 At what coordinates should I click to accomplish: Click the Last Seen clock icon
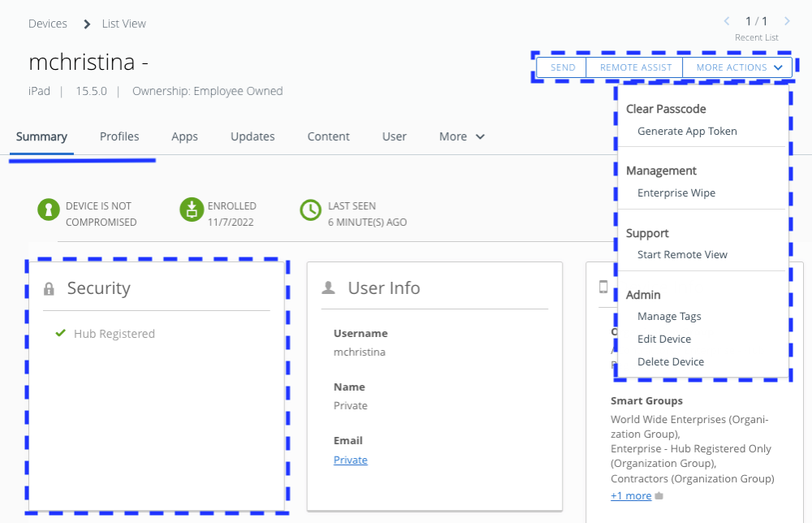click(x=310, y=210)
